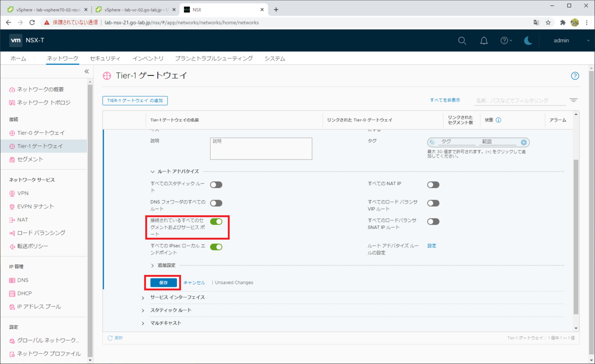Open VPN in sidebar

pyautogui.click(x=23, y=193)
